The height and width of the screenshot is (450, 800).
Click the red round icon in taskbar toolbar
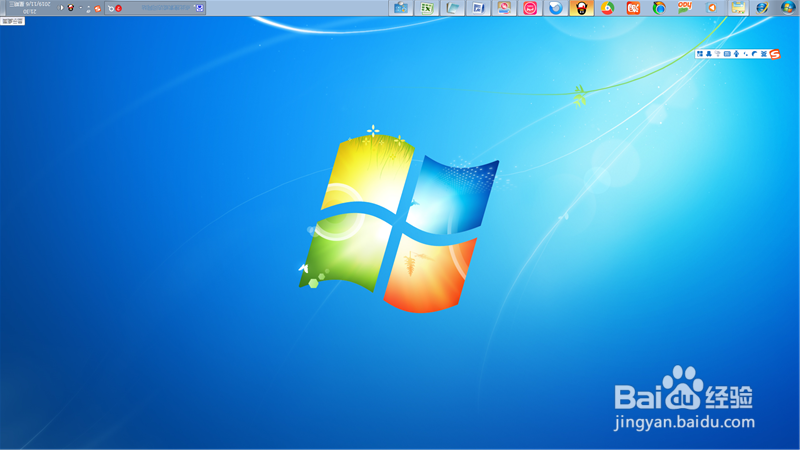tap(118, 8)
